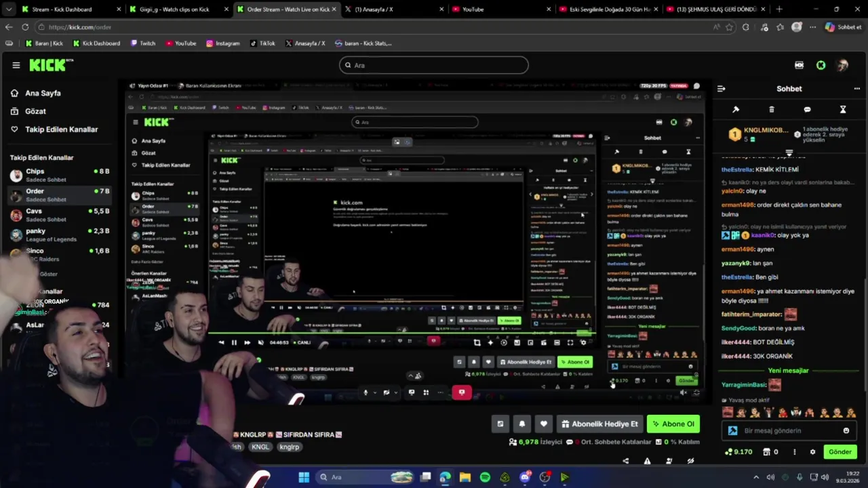Click Sohbet et button in browser toolbar
Image resolution: width=868 pixels, height=488 pixels.
click(844, 27)
